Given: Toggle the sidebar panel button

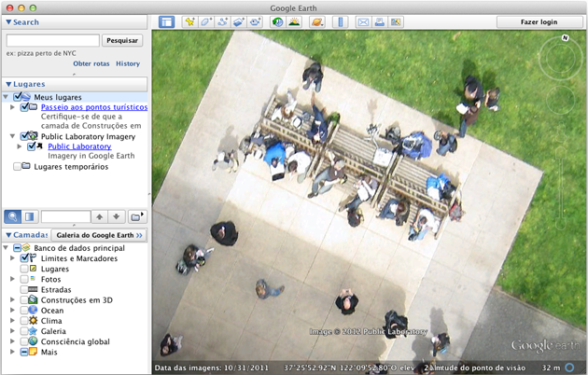Looking at the screenshot, I should [166, 22].
